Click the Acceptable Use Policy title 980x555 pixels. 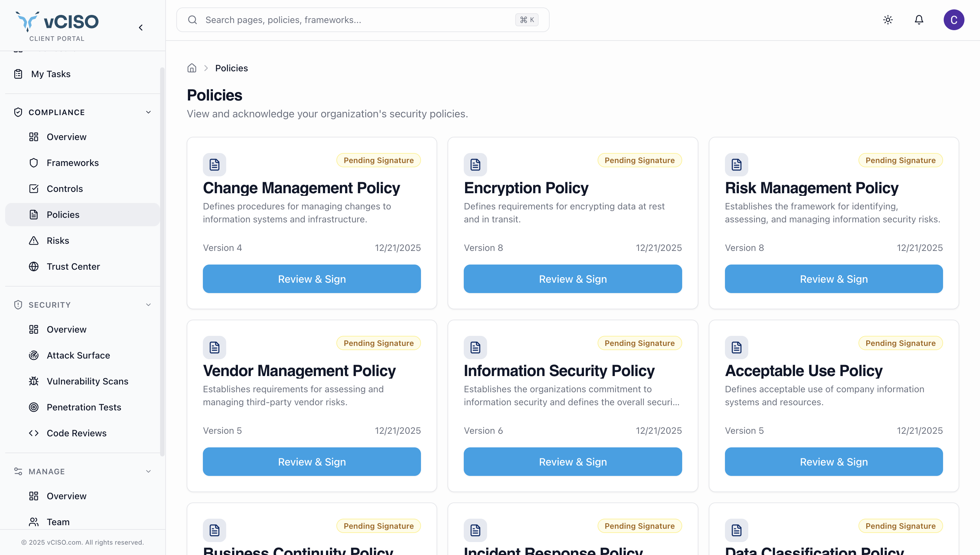804,371
